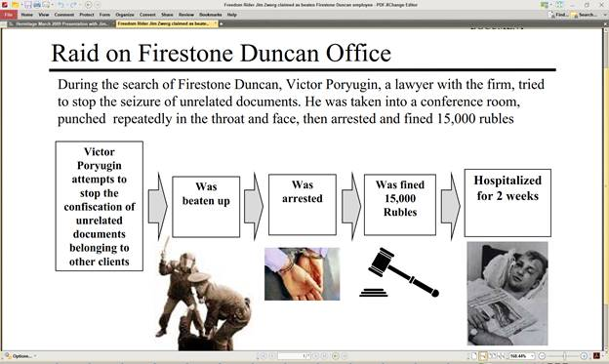609x364 pixels.
Task: Click the red PDF icon in status bar
Action: [x=596, y=356]
